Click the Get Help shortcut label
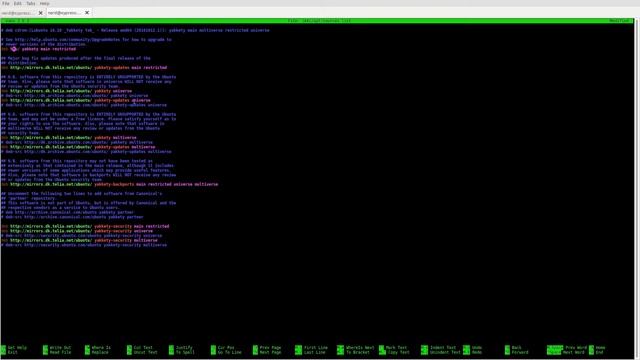 pyautogui.click(x=17, y=347)
